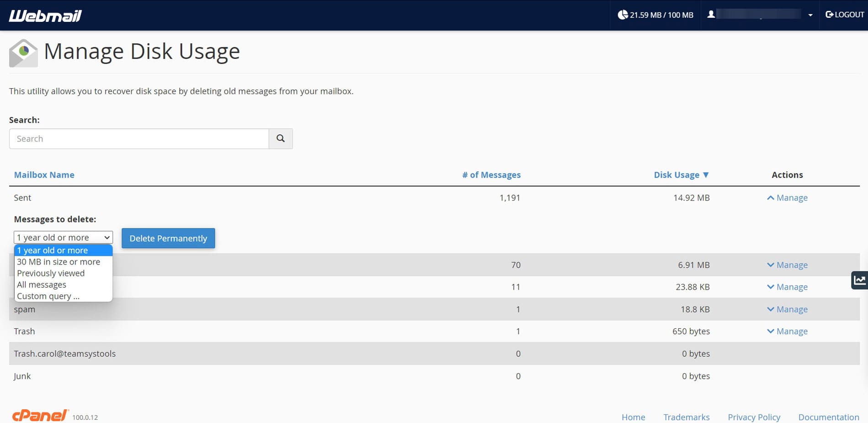Click the Webmail logo

click(45, 16)
